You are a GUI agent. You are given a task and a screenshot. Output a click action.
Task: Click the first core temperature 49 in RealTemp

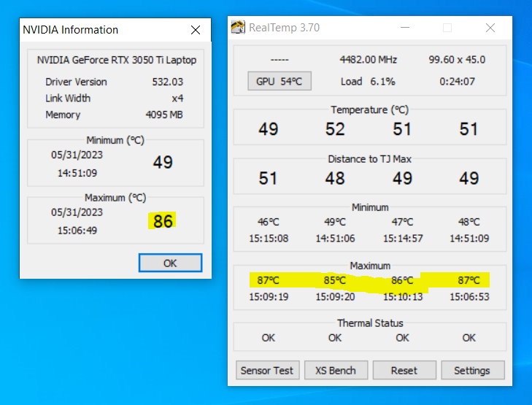pos(268,129)
